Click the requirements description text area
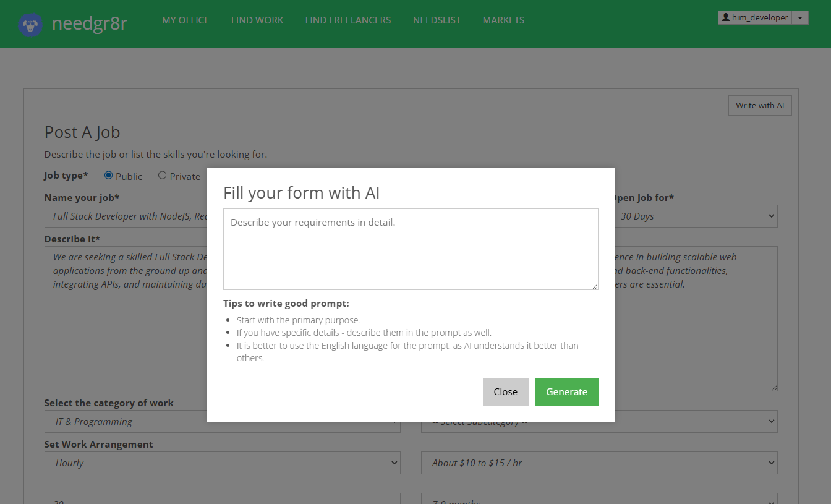Image resolution: width=831 pixels, height=504 pixels. pos(411,249)
